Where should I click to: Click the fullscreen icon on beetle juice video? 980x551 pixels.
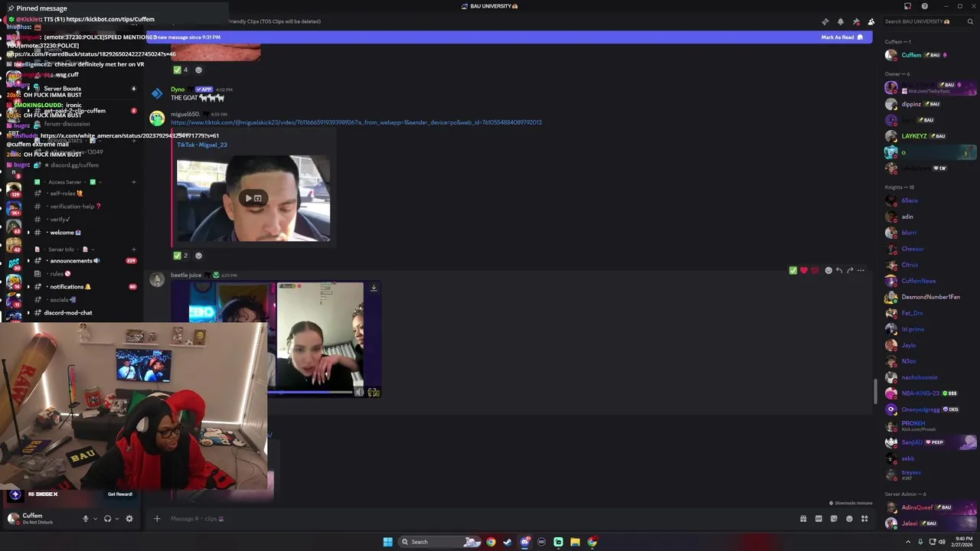click(x=374, y=393)
